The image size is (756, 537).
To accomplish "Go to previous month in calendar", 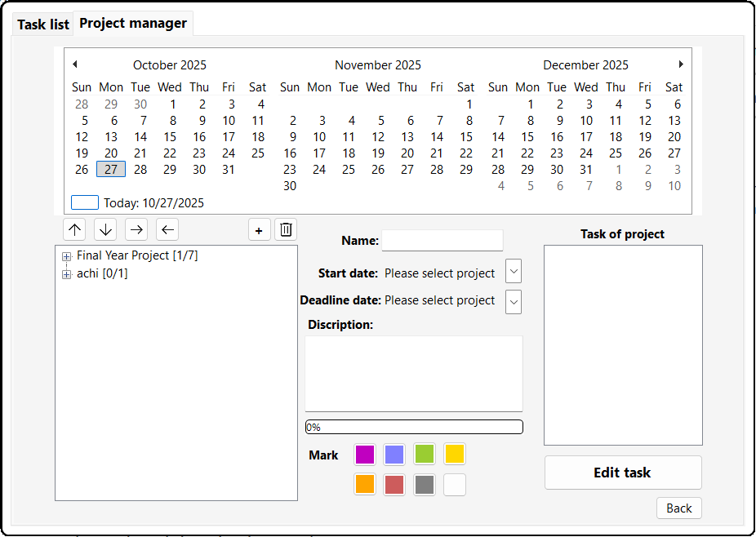I will click(74, 64).
